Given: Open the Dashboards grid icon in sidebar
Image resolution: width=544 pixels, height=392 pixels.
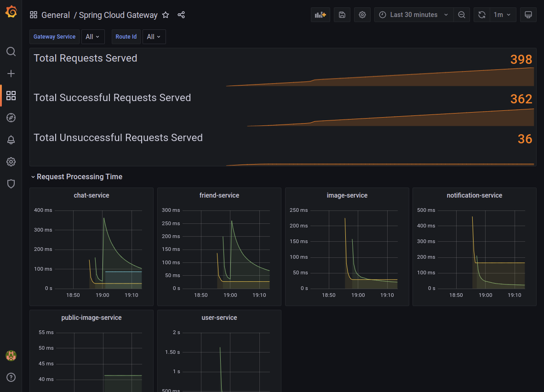Looking at the screenshot, I should click(x=11, y=96).
